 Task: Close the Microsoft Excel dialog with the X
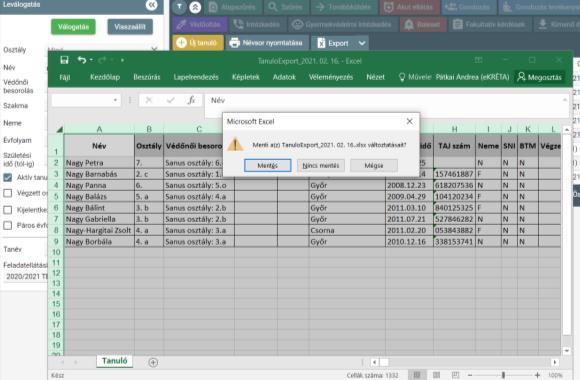tap(409, 121)
